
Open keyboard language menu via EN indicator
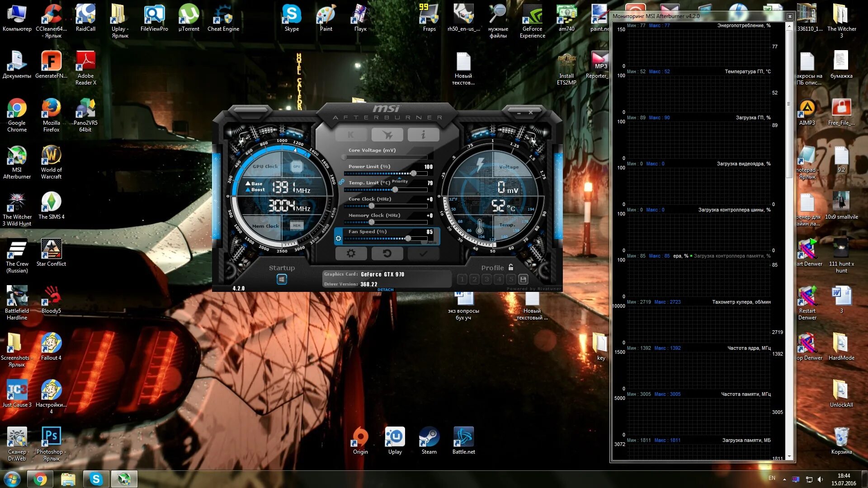pyautogui.click(x=772, y=478)
